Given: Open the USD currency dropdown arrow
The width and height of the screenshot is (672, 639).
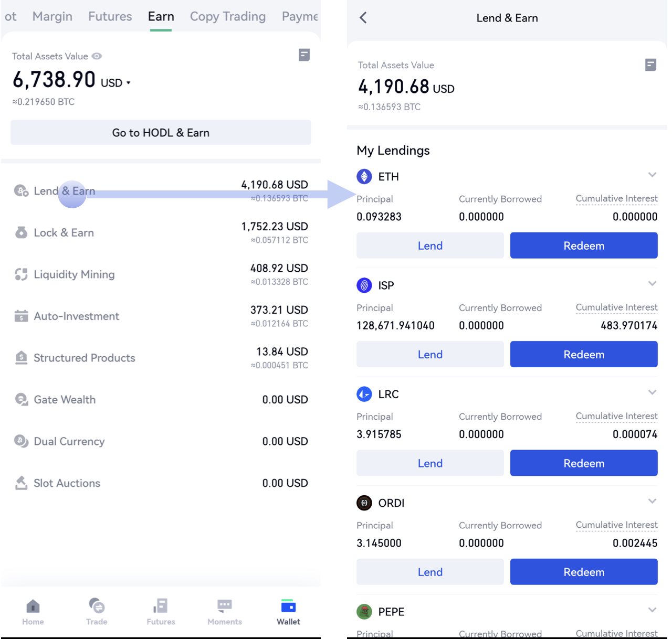Looking at the screenshot, I should (129, 83).
